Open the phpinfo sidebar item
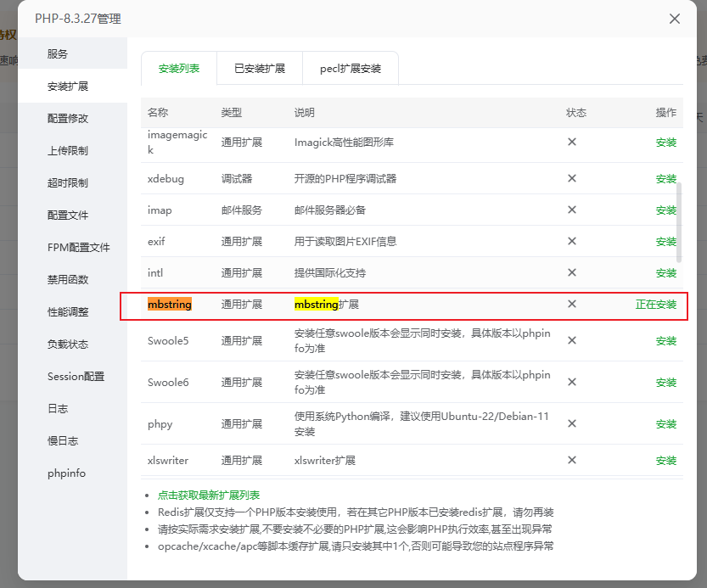This screenshot has width=707, height=588. click(66, 473)
